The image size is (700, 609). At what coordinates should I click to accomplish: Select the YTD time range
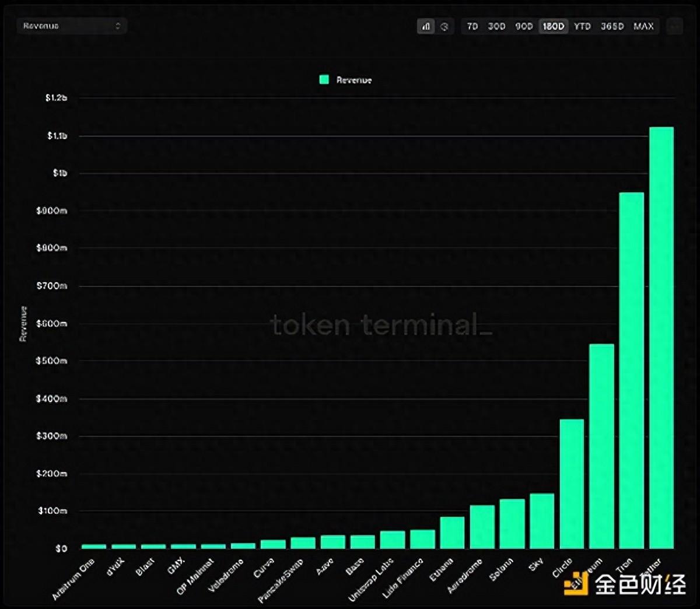click(582, 26)
